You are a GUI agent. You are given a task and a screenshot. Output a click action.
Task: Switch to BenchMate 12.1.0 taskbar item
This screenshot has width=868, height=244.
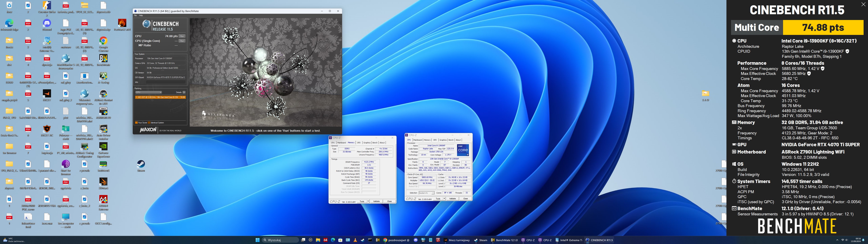(x=504, y=240)
